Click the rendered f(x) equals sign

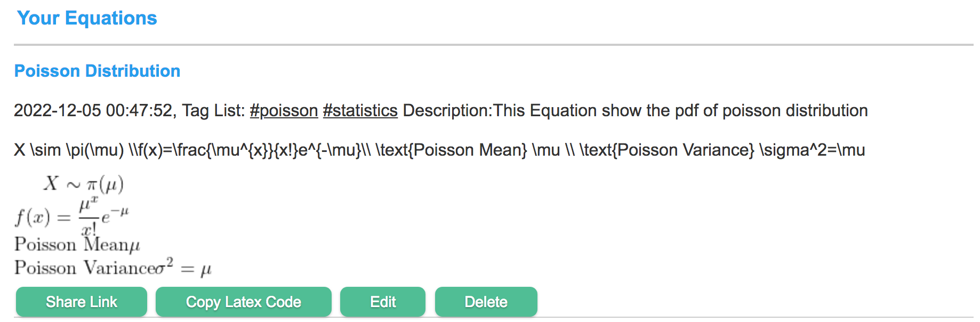pyautogui.click(x=63, y=218)
